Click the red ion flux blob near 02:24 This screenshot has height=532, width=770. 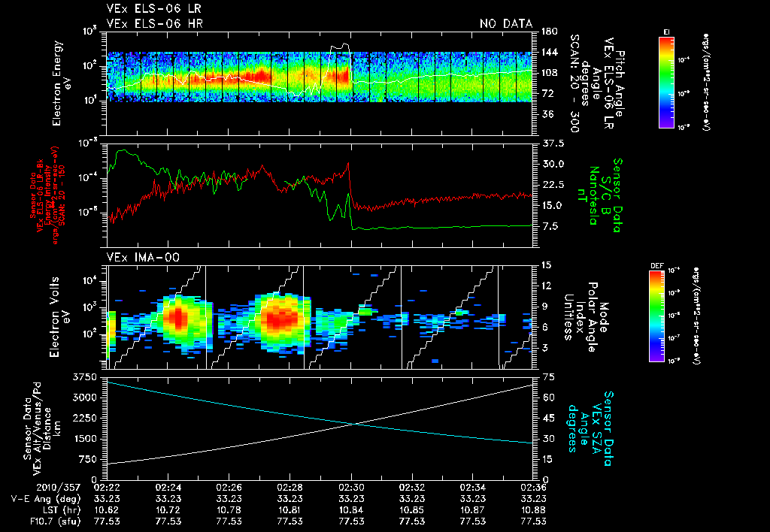(x=177, y=318)
